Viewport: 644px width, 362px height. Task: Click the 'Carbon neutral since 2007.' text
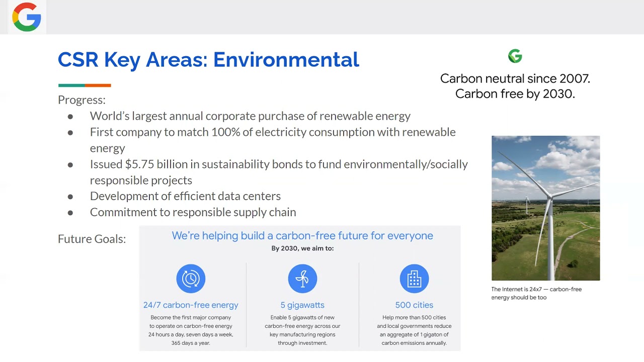point(515,78)
